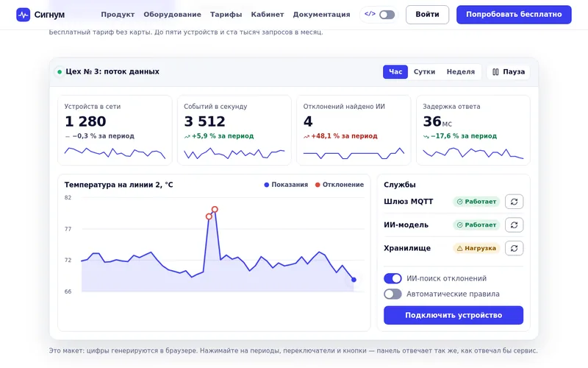Open the Задержка ответа card
The width and height of the screenshot is (588, 368).
click(473, 130)
